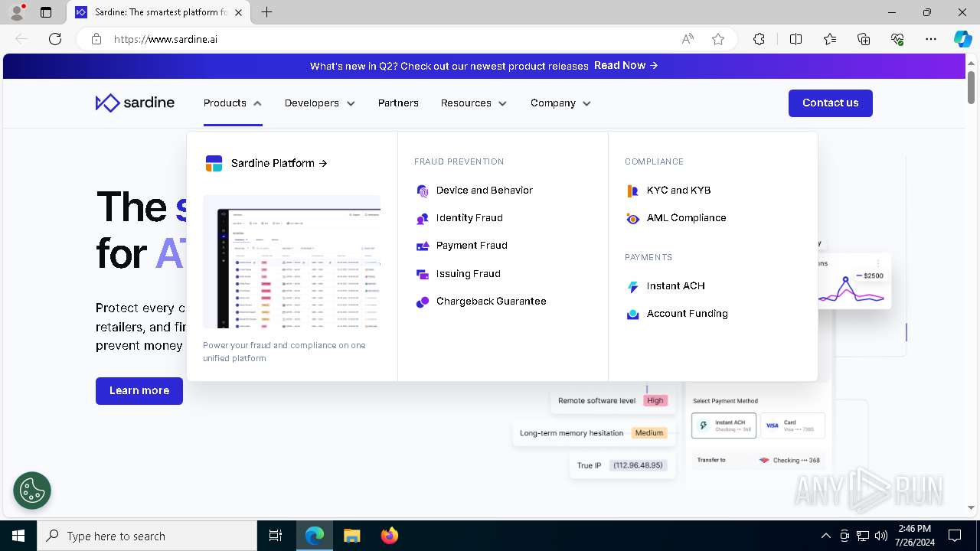Click the KYC and KYB icon
Image resolution: width=980 pixels, height=551 pixels.
[632, 191]
